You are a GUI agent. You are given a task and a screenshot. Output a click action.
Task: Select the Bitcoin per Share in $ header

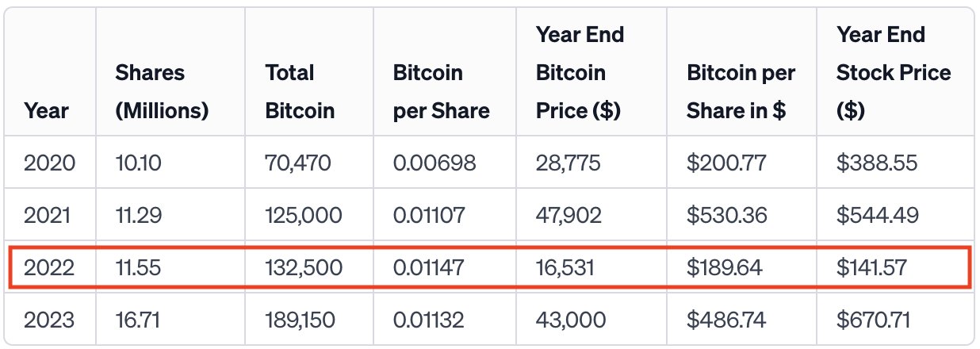click(741, 91)
